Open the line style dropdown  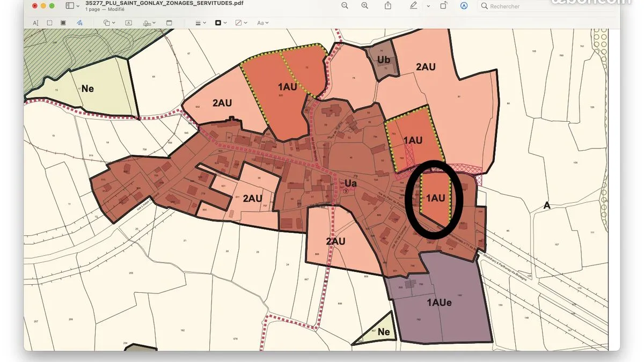click(201, 23)
